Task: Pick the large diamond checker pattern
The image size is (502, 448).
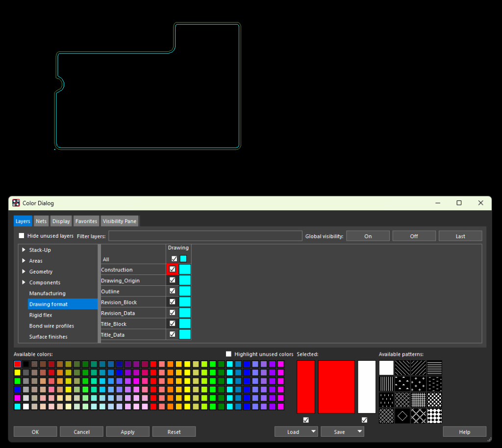Action: tap(434, 416)
